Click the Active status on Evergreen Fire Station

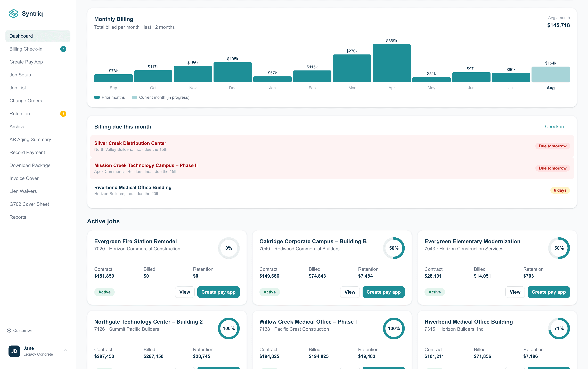click(104, 292)
